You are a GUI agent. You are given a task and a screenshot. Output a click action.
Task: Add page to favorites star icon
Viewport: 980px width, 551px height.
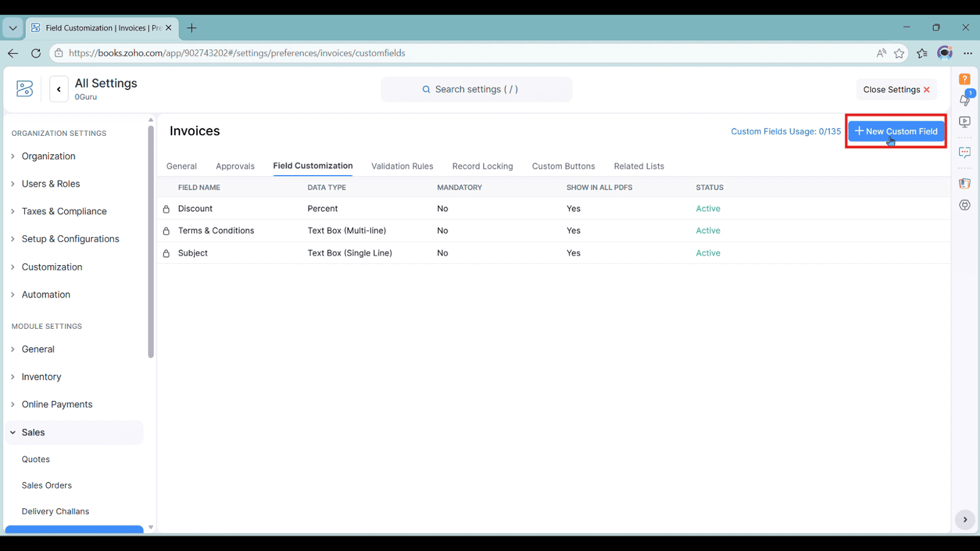point(899,53)
